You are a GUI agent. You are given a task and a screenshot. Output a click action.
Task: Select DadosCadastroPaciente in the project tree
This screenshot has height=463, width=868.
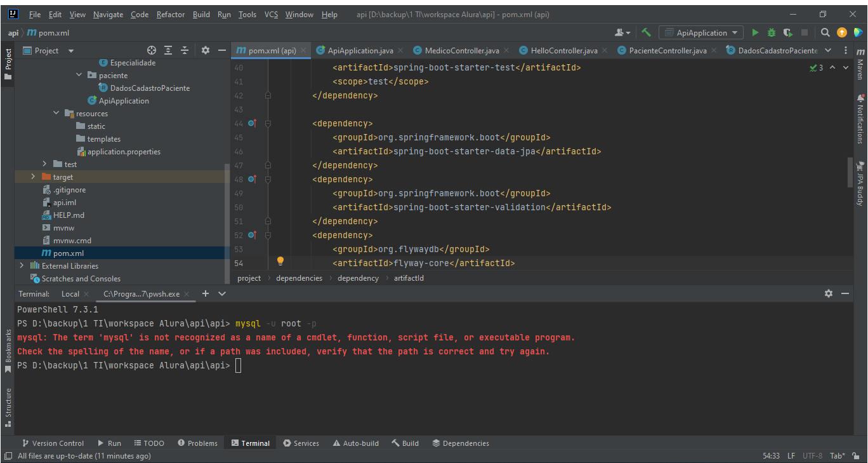pos(150,88)
